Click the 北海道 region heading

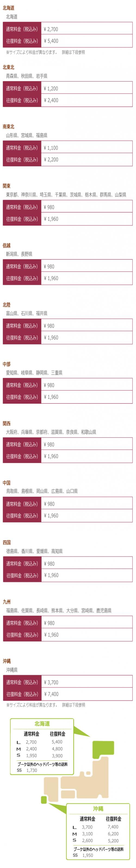click(x=8, y=8)
